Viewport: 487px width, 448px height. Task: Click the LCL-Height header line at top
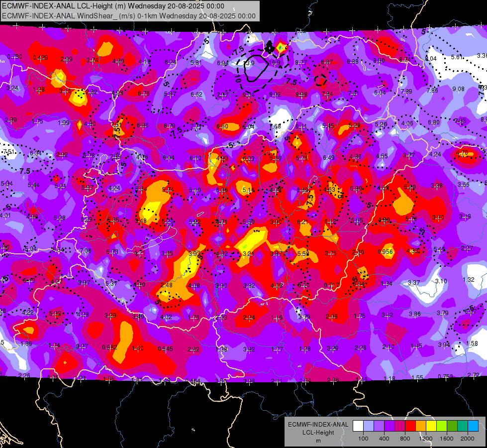tap(113, 6)
